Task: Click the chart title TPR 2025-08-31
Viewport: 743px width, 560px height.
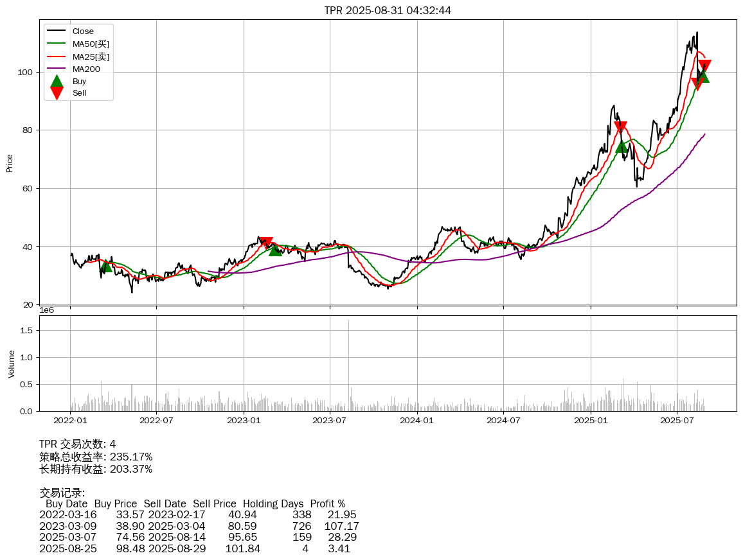Action: click(388, 10)
